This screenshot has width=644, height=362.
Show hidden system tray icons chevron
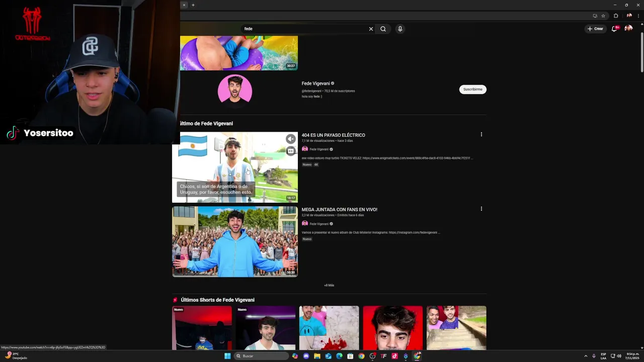point(586,356)
